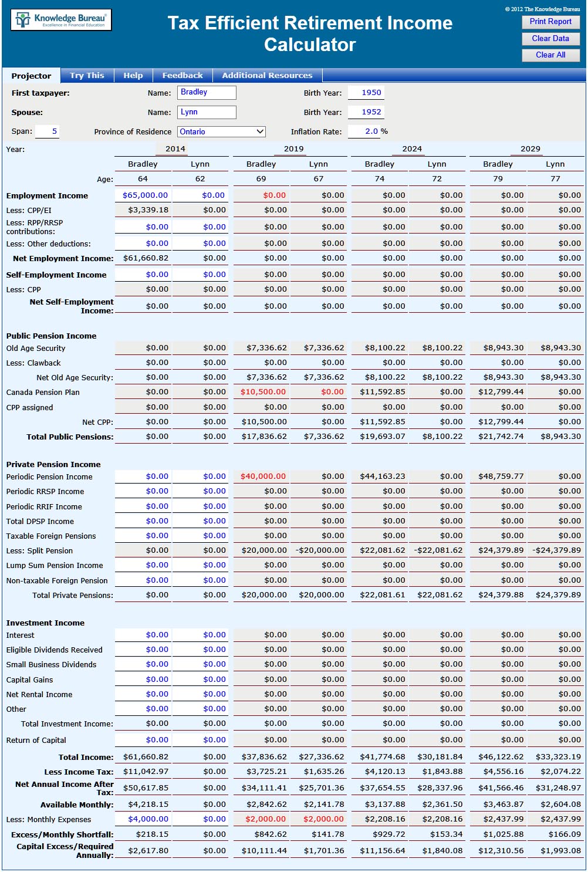Edit Lynn's 2014 Monthly Expenses field

tap(201, 819)
